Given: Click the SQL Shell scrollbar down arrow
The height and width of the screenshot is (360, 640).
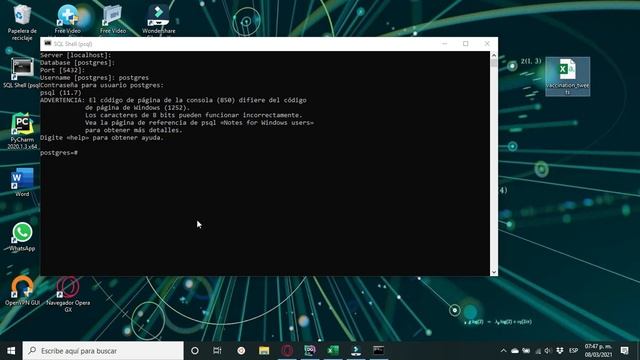Looking at the screenshot, I should pos(494,272).
